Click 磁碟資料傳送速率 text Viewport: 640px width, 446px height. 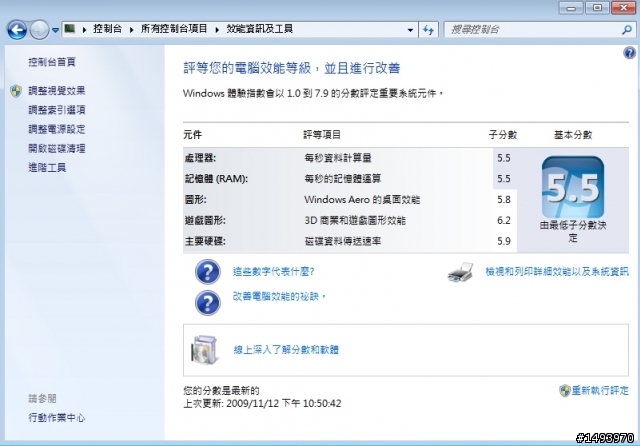point(343,241)
